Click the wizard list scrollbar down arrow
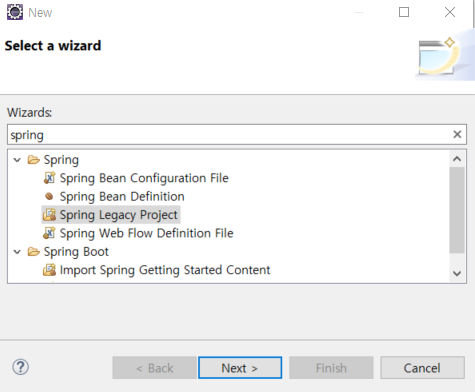The width and height of the screenshot is (475, 392). (457, 273)
